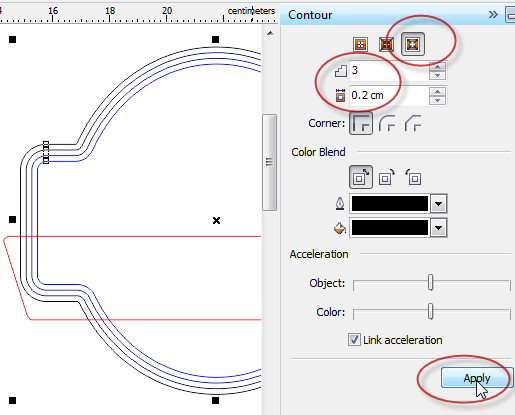
Task: Click the contour steps icon
Action: (x=340, y=71)
